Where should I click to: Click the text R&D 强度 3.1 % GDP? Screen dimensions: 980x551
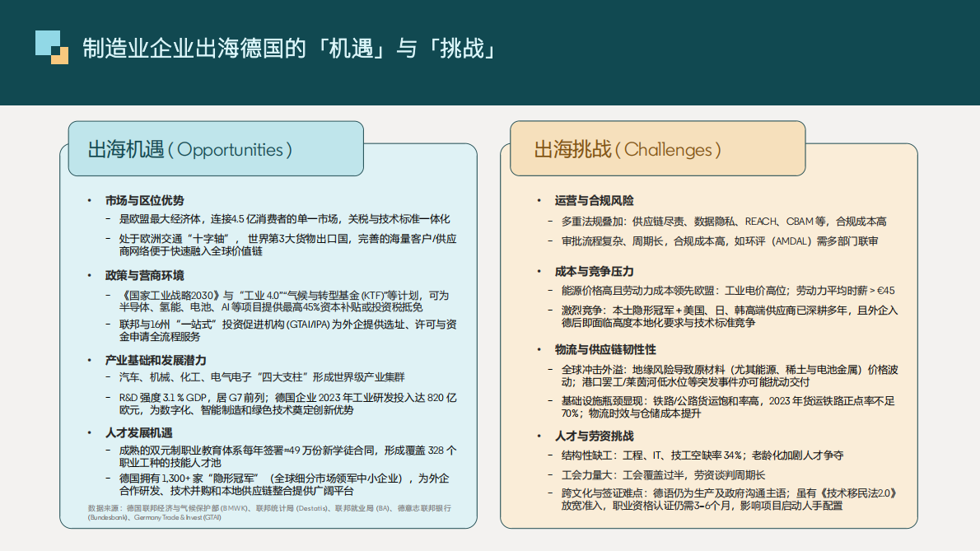(x=288, y=404)
